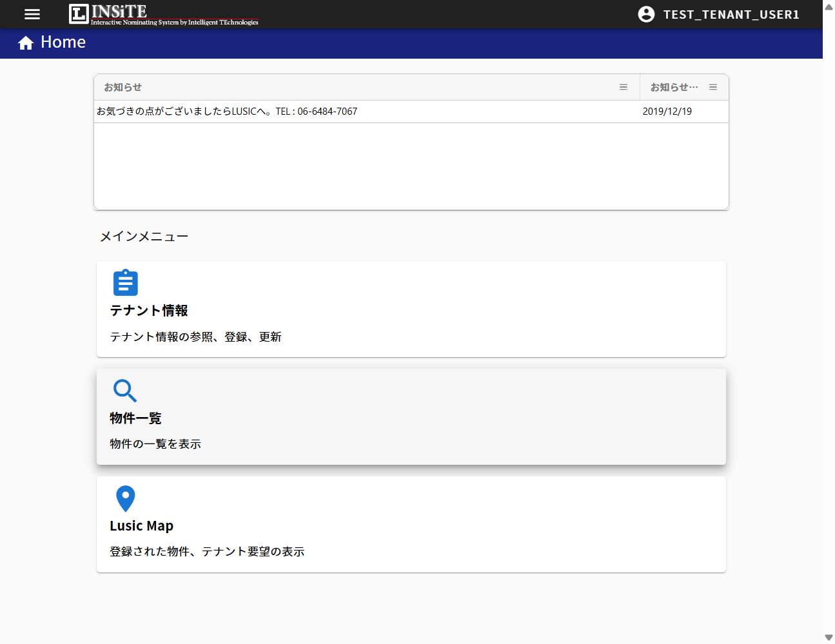Select the date 2019/12/19 entry

click(667, 111)
